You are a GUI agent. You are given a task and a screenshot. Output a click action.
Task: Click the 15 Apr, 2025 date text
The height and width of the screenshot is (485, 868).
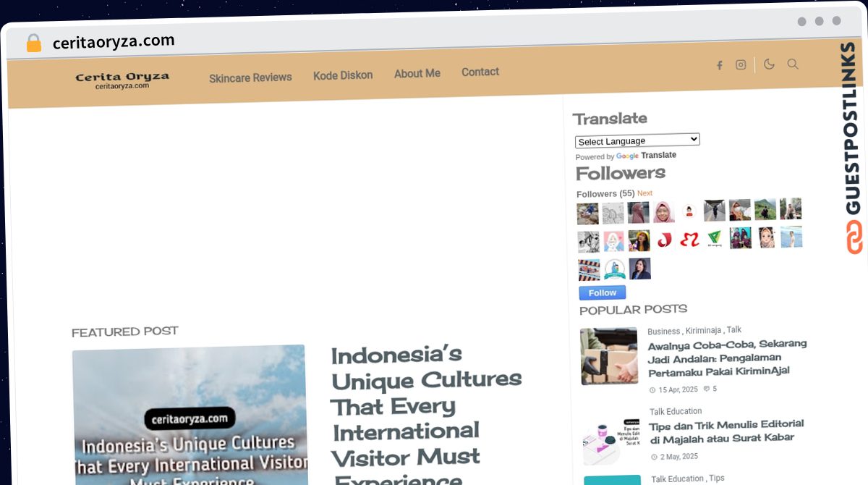click(x=678, y=389)
